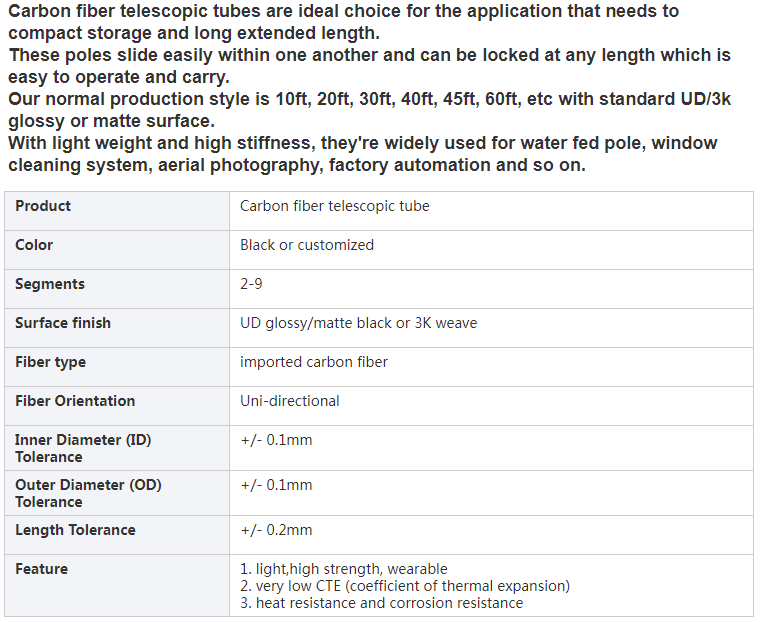Screen dimensions: 765x622
Task: Click 'very low CTE' feature line
Action: 405,585
